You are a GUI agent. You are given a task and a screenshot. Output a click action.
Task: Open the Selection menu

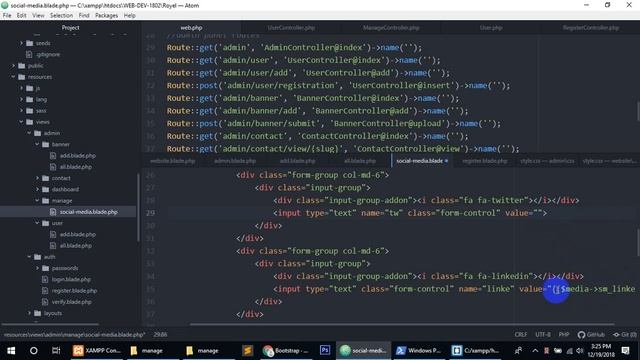pos(61,16)
